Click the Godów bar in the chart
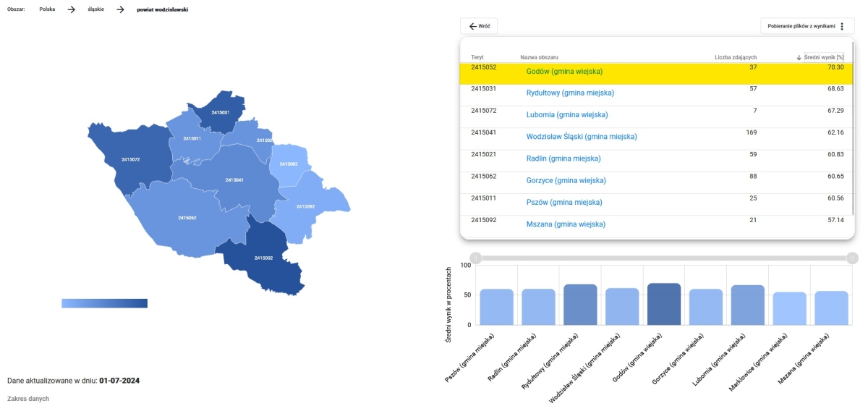 664,304
